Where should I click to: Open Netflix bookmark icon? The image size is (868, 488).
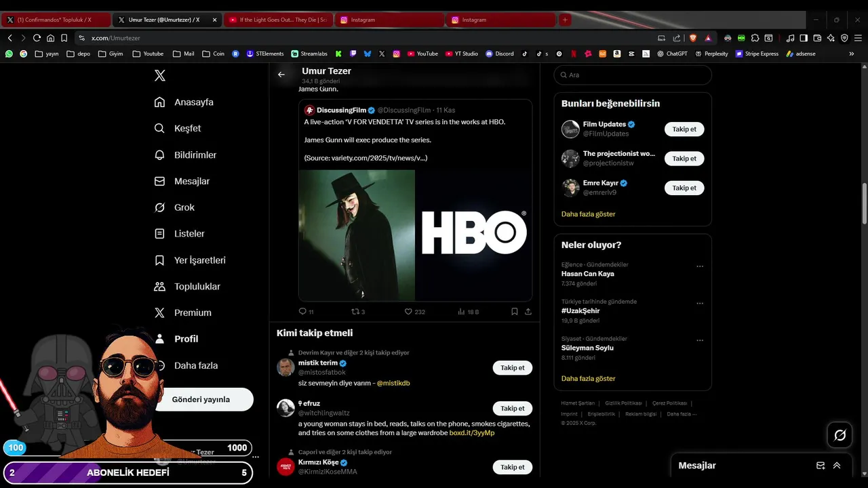(574, 54)
